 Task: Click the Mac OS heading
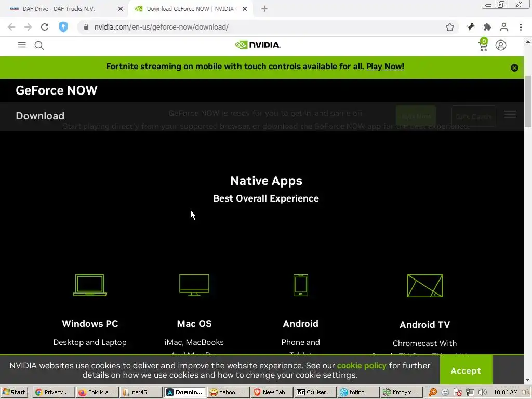click(194, 323)
